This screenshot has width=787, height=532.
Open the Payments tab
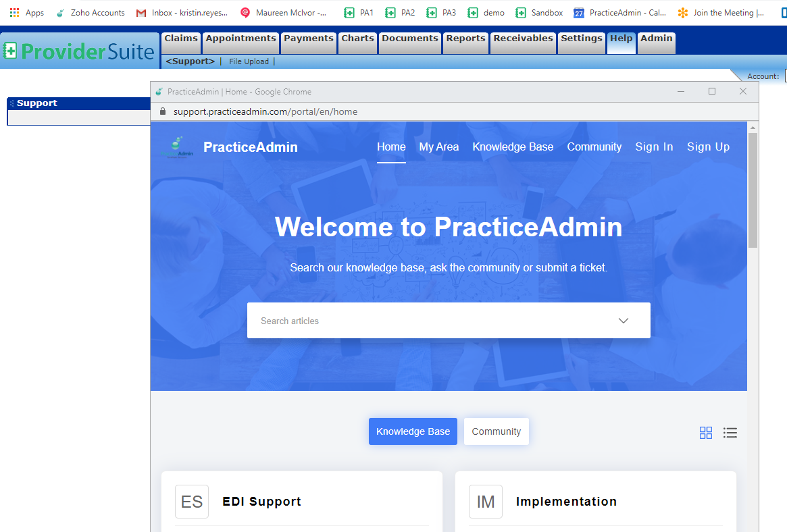coord(309,42)
